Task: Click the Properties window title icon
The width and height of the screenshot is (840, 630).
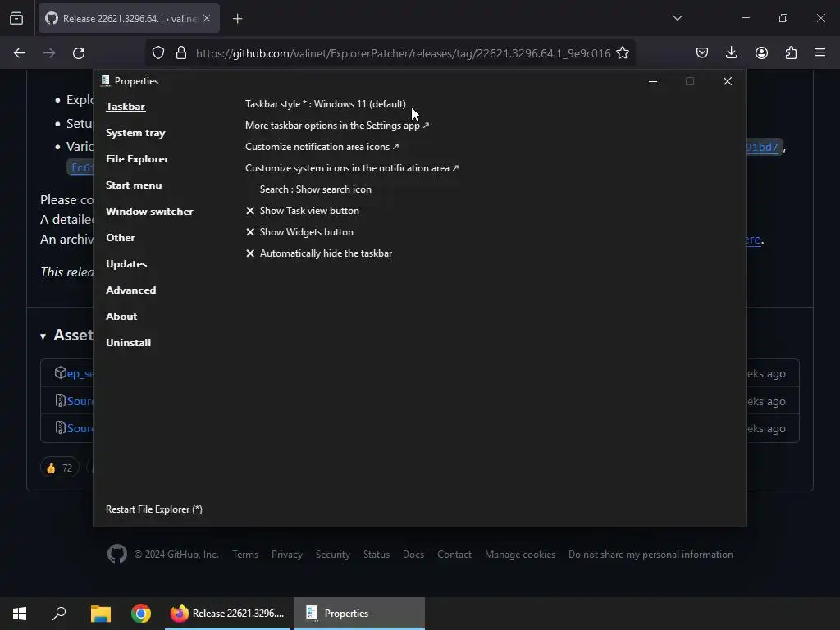Action: coord(106,81)
